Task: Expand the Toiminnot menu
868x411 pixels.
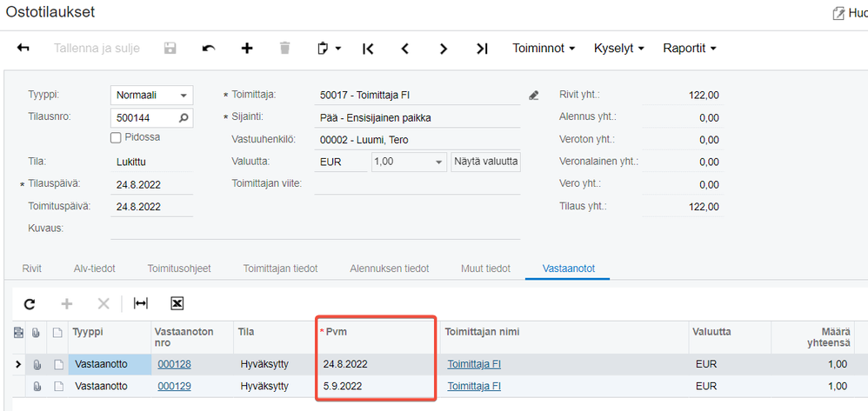Action: point(544,49)
